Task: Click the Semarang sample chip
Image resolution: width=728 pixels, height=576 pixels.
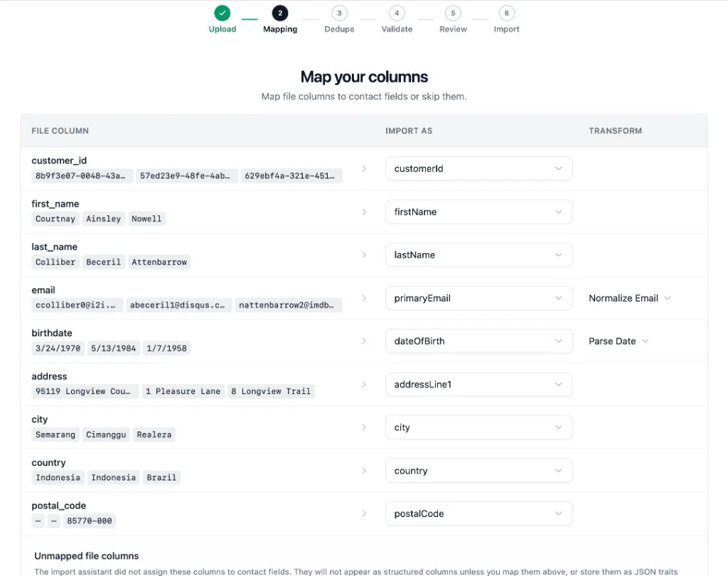Action: coord(55,434)
